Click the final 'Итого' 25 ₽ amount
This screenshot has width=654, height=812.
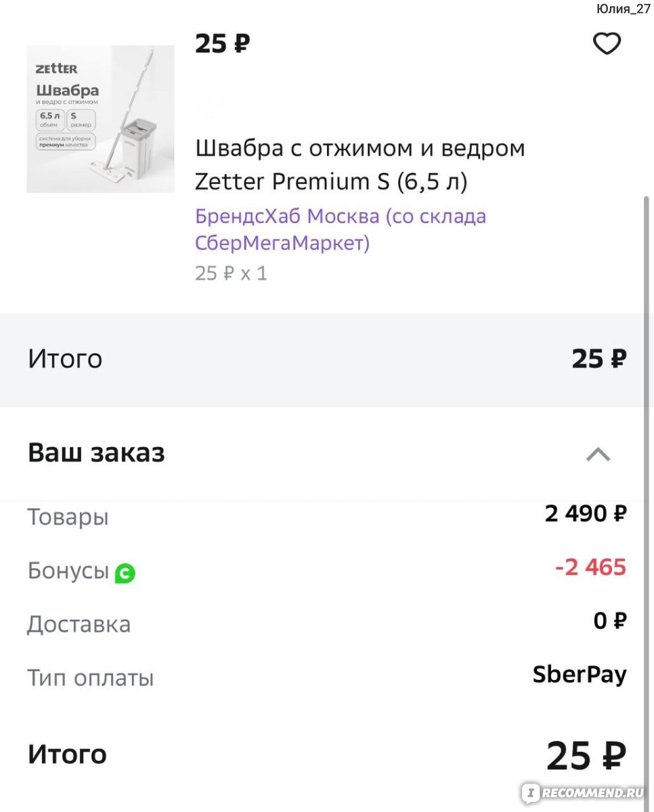tap(586, 756)
